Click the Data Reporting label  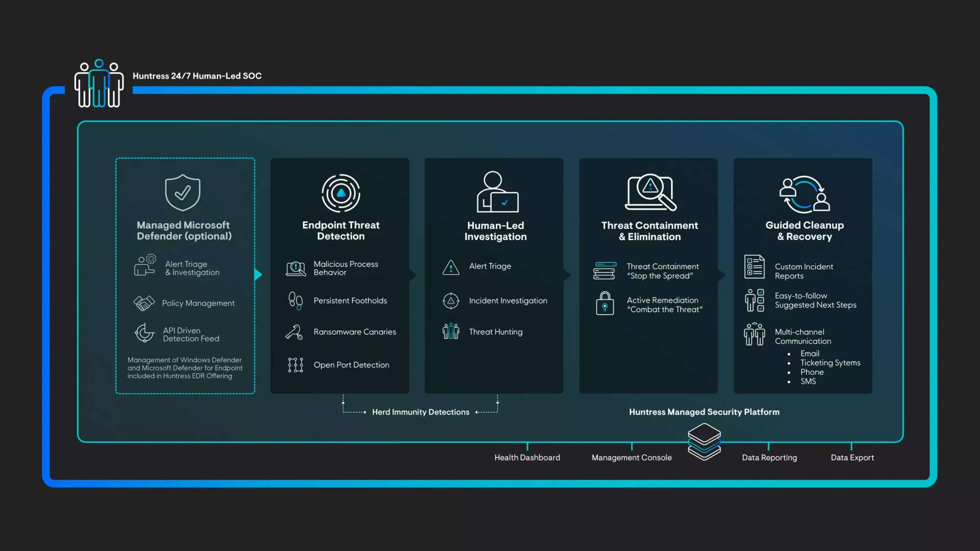[769, 457]
